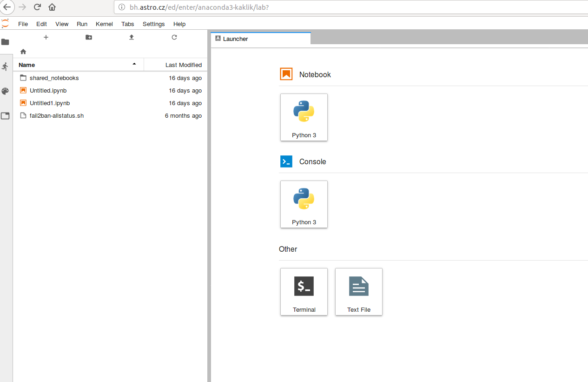Open the Settings menu
Viewport: 588px width, 382px height.
point(153,24)
